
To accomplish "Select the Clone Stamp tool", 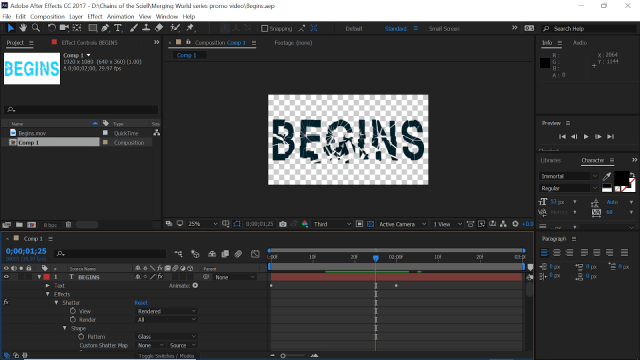I will click(146, 28).
